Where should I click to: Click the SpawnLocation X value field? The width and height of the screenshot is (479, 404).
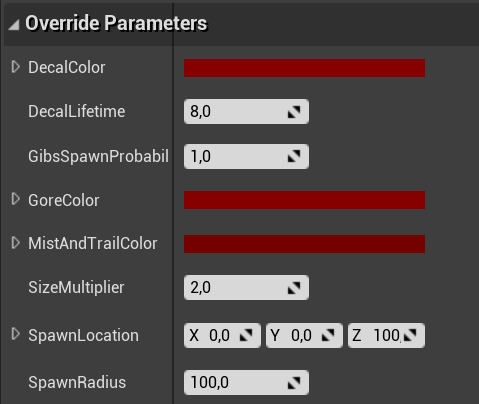coord(222,335)
